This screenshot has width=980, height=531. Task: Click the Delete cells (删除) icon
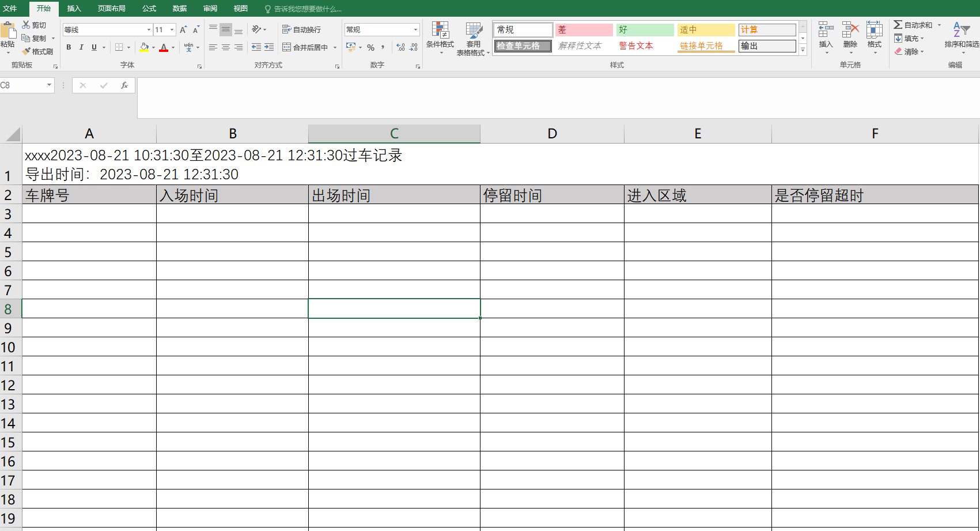click(x=850, y=30)
